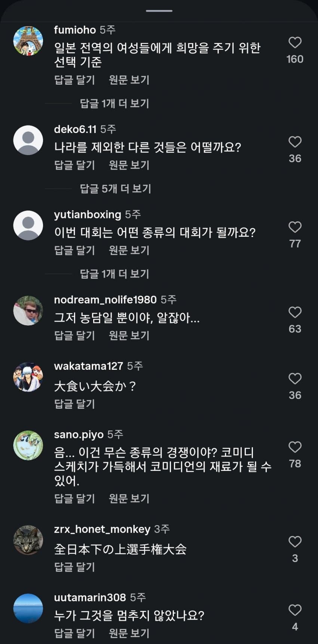Tap the heart on uutamarin308's comment

[x=295, y=610]
